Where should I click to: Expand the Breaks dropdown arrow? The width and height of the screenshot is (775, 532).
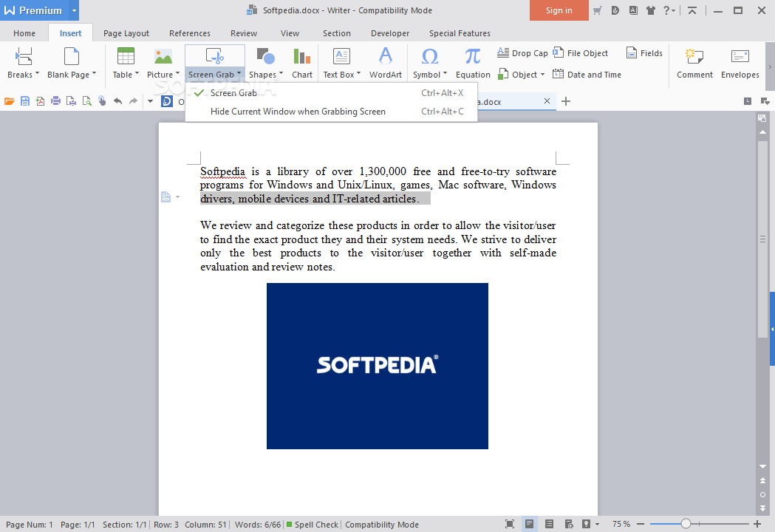tap(37, 74)
